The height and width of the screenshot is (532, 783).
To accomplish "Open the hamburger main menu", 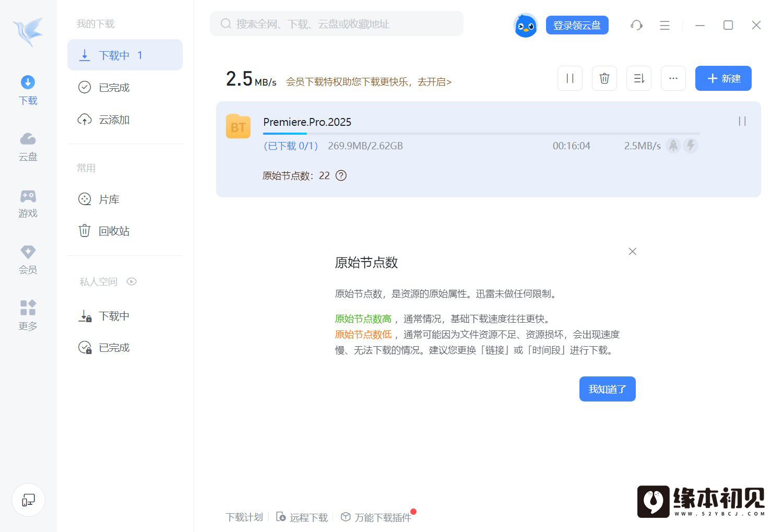I will tap(665, 25).
